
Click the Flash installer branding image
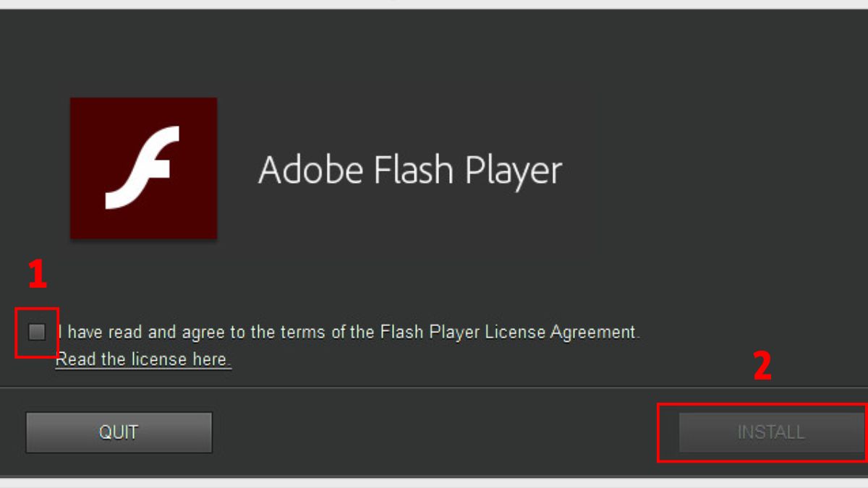[x=142, y=167]
